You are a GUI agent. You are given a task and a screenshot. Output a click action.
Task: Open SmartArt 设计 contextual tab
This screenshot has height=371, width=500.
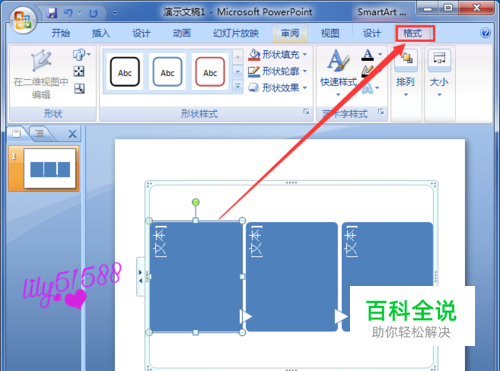coord(372,33)
